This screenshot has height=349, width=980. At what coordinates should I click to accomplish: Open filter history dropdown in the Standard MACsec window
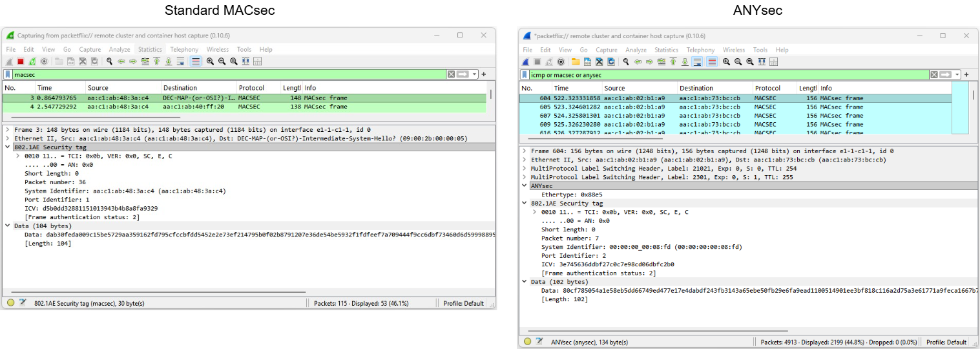click(475, 74)
